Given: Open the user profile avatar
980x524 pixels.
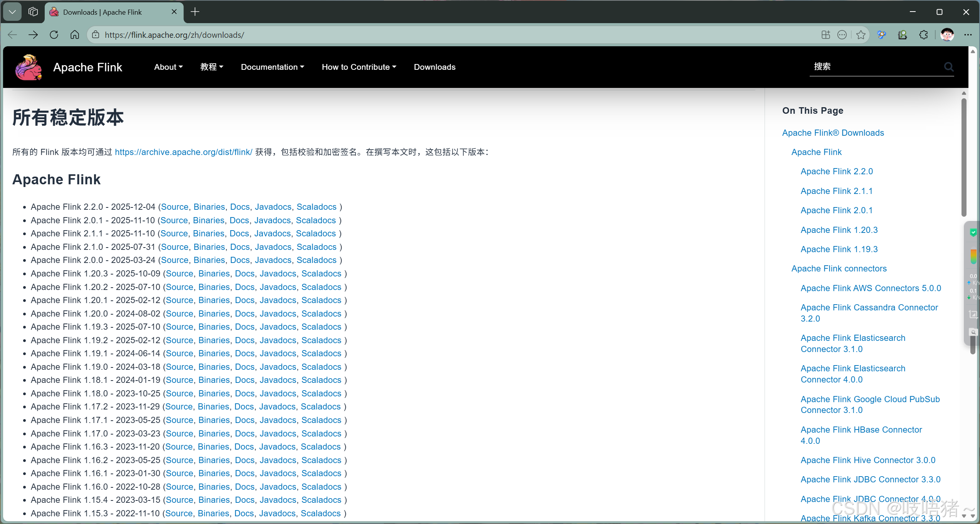Looking at the screenshot, I should point(947,35).
